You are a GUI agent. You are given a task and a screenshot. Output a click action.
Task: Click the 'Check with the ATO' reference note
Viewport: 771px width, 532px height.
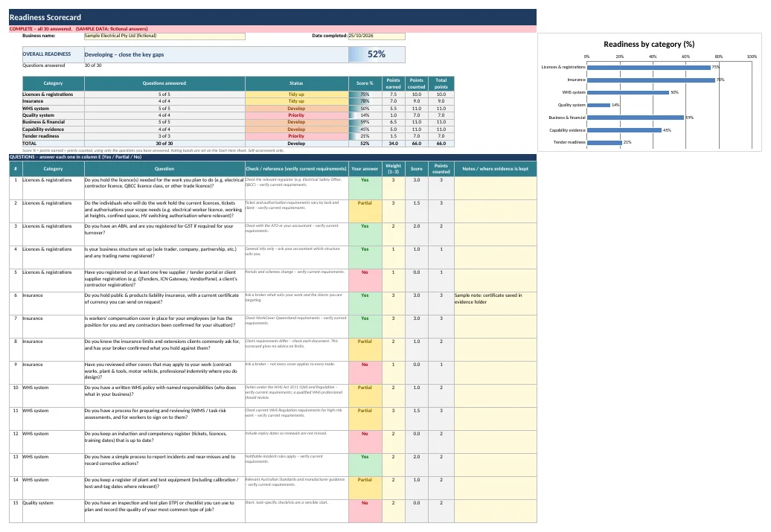[292, 228]
